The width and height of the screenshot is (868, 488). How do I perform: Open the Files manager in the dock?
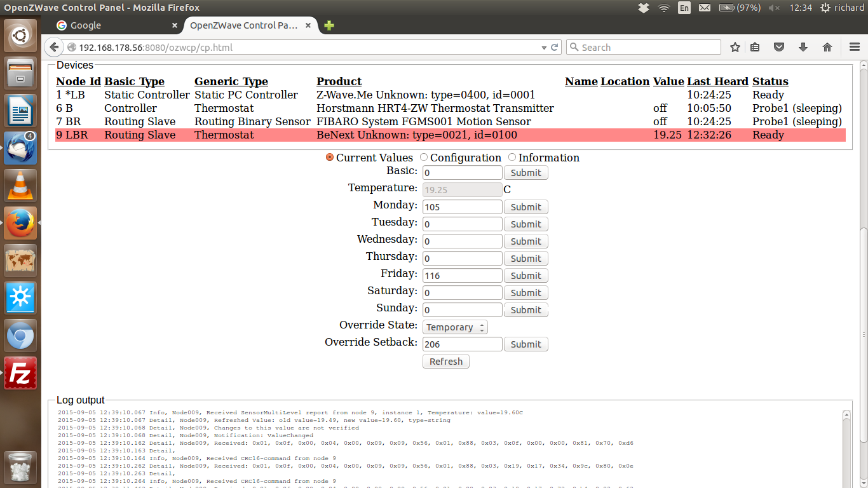20,73
